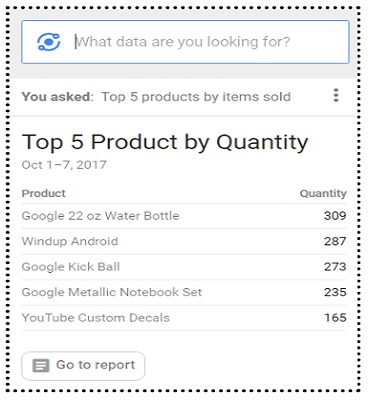
Task: Click the Go to report button
Action: [x=83, y=366]
